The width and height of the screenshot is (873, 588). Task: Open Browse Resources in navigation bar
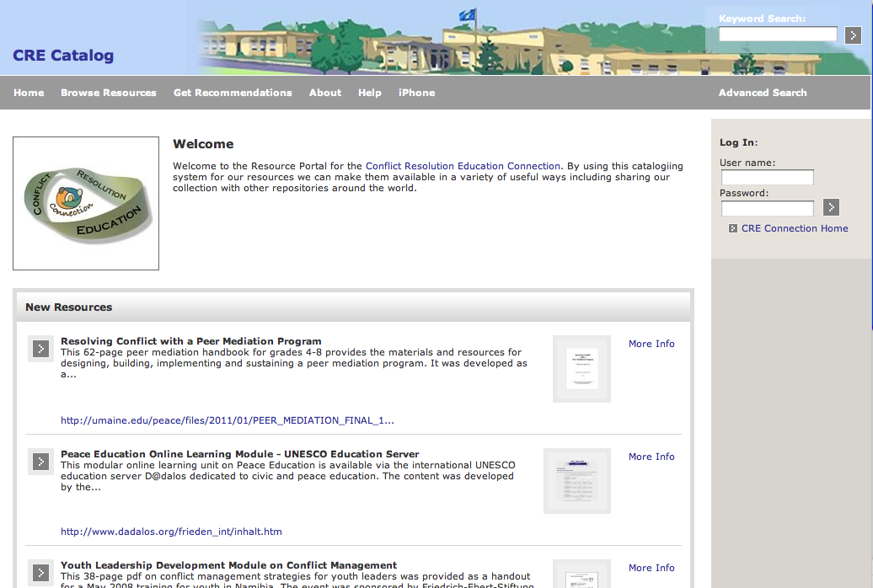pyautogui.click(x=109, y=93)
